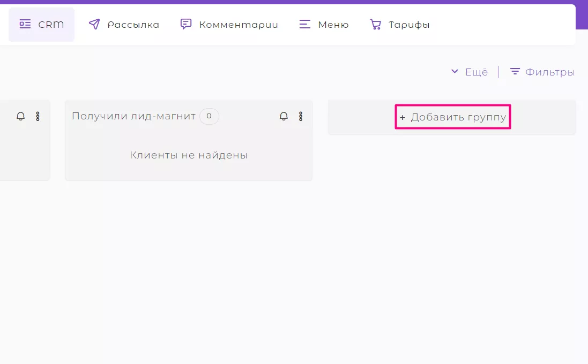This screenshot has height=364, width=588.
Task: Open three-dot menu of the left group
Action: point(38,116)
